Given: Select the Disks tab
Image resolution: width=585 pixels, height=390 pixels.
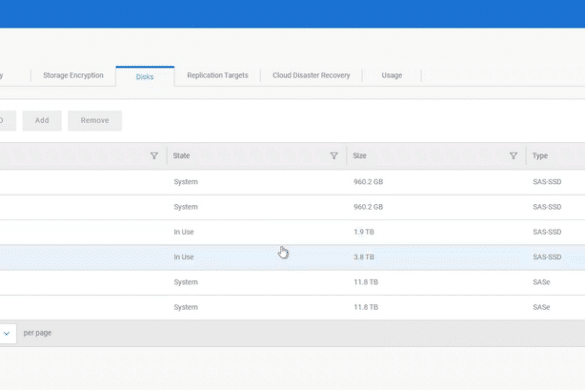Looking at the screenshot, I should 145,77.
